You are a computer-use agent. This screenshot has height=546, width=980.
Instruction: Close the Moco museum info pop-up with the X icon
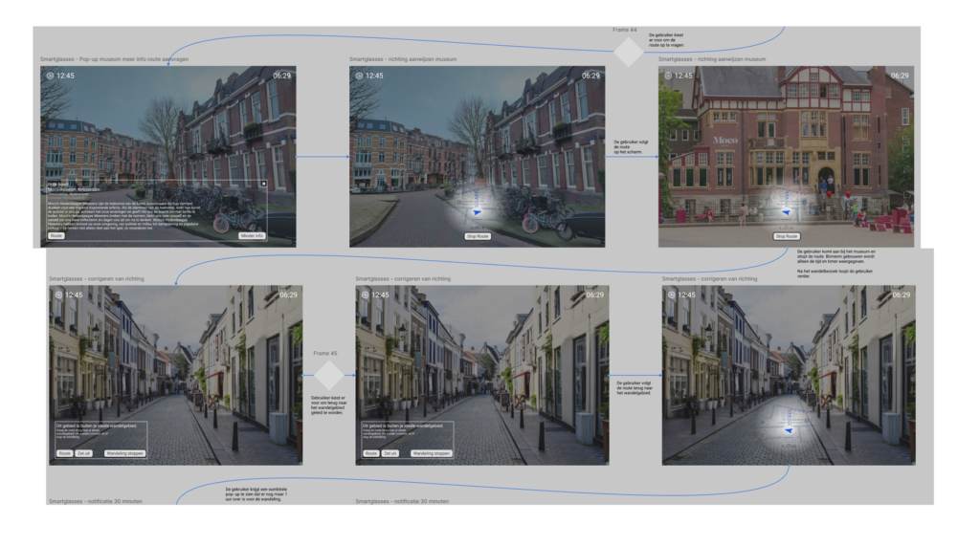click(263, 183)
